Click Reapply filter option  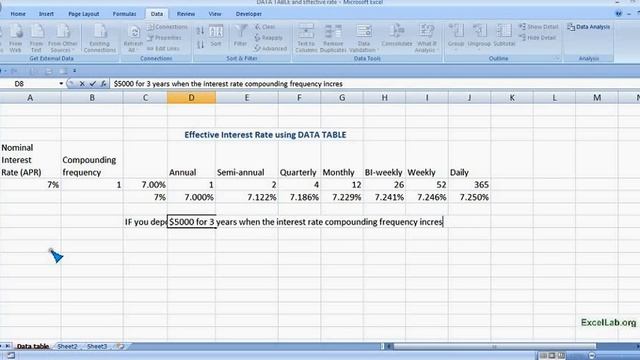(269, 38)
